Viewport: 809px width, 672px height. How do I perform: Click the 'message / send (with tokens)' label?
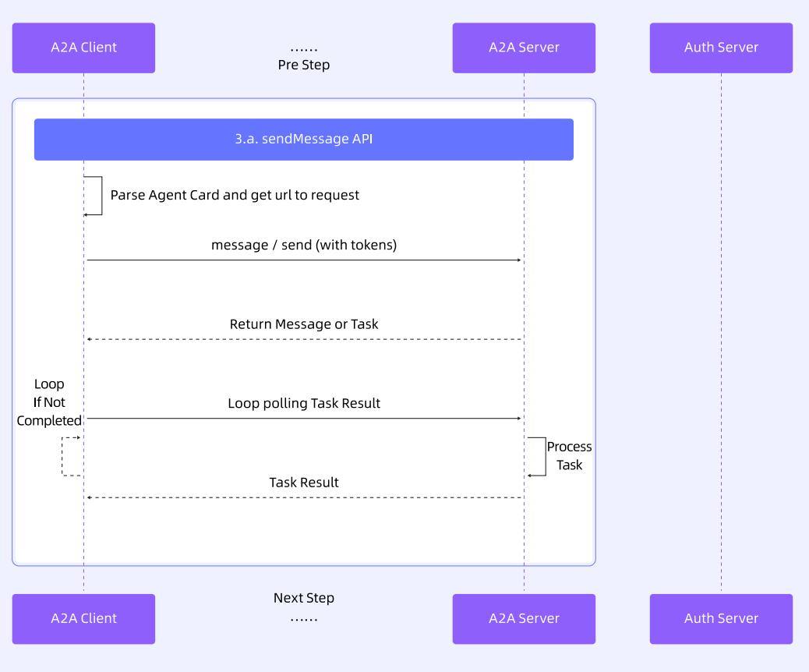click(304, 245)
